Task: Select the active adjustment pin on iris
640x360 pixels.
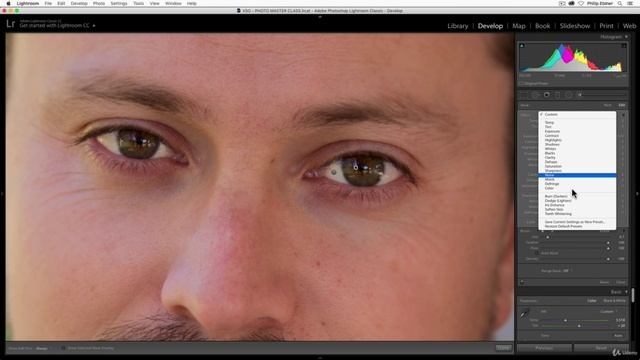Action: tap(356, 167)
